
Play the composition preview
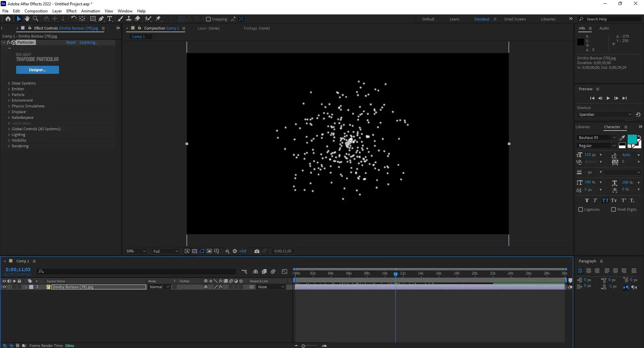coord(608,98)
